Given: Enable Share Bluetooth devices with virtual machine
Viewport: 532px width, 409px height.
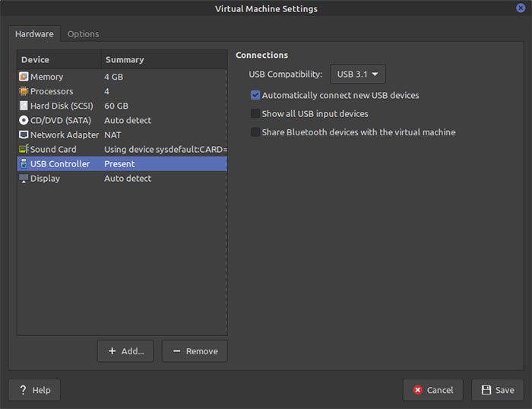Looking at the screenshot, I should coord(255,132).
